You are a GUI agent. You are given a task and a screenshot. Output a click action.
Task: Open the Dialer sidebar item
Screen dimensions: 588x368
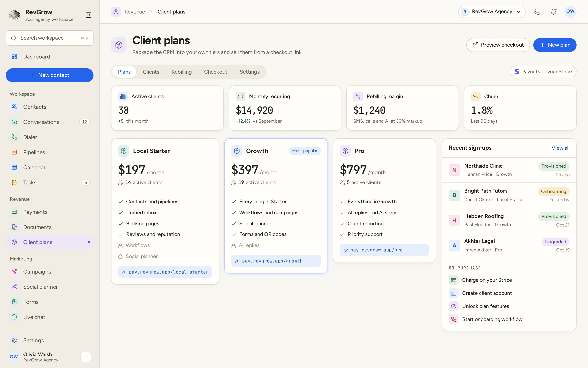pos(50,137)
